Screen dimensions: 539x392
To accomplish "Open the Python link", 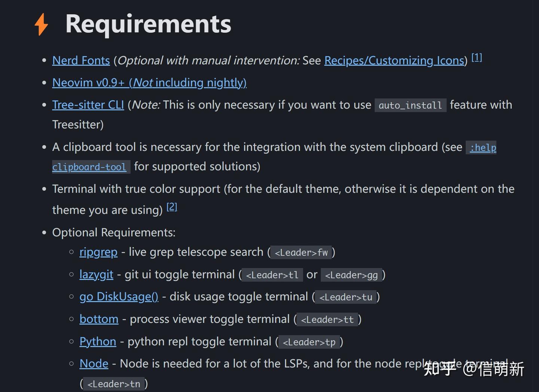I will (98, 342).
